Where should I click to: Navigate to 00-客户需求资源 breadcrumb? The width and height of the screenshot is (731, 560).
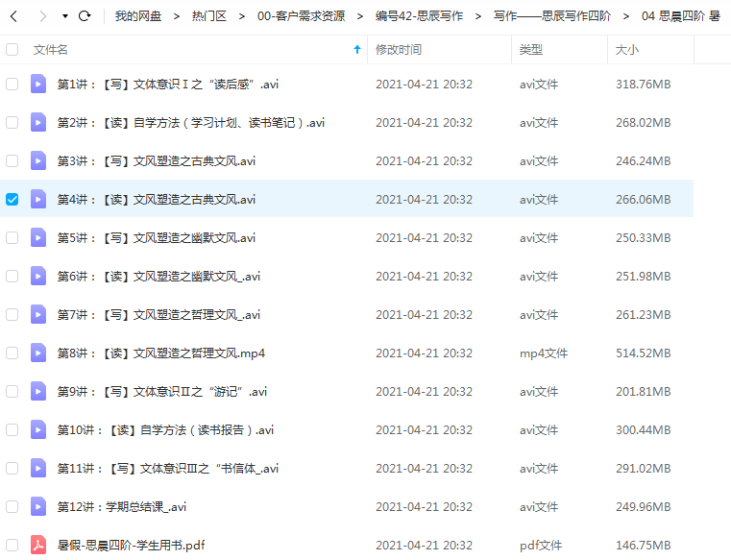[x=302, y=16]
